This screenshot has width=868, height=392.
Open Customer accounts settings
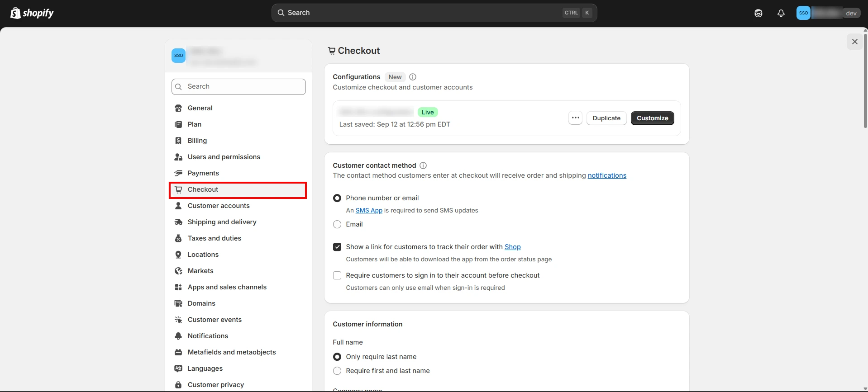click(x=238, y=206)
